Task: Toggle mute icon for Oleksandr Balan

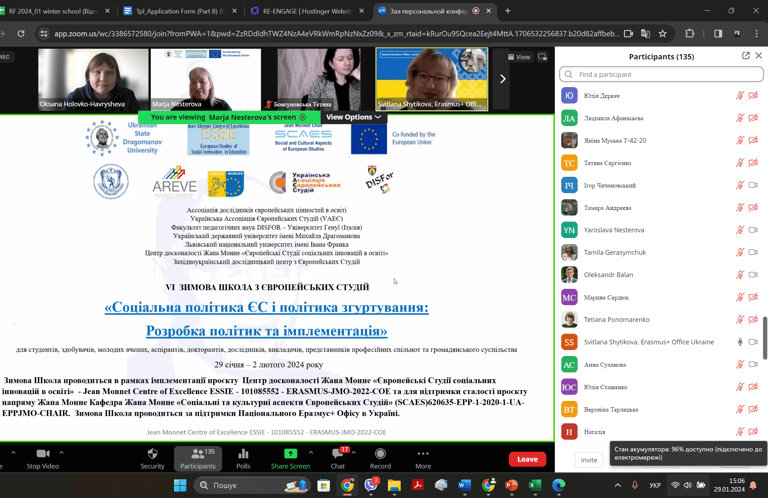Action: 740,275
